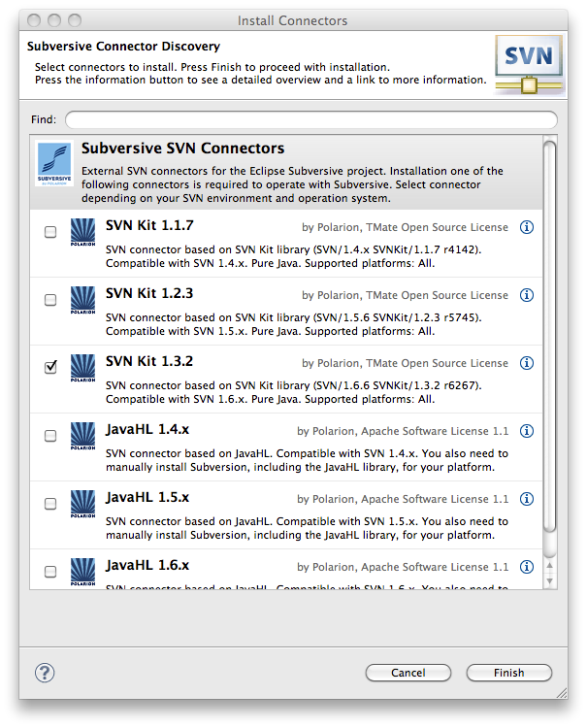Click the Cancel button
The image size is (587, 728).
pos(408,673)
